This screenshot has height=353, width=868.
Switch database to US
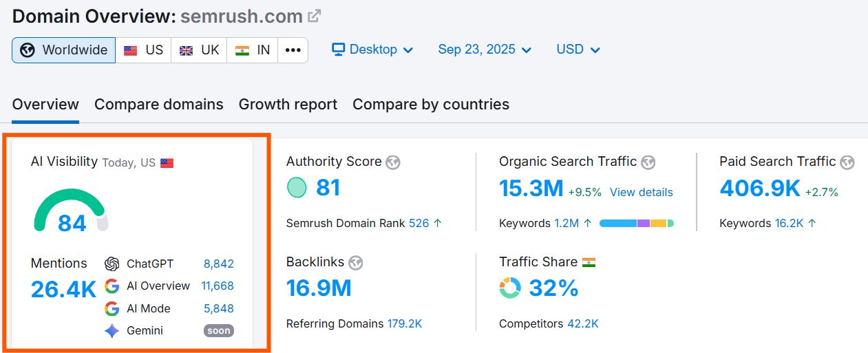tap(143, 50)
